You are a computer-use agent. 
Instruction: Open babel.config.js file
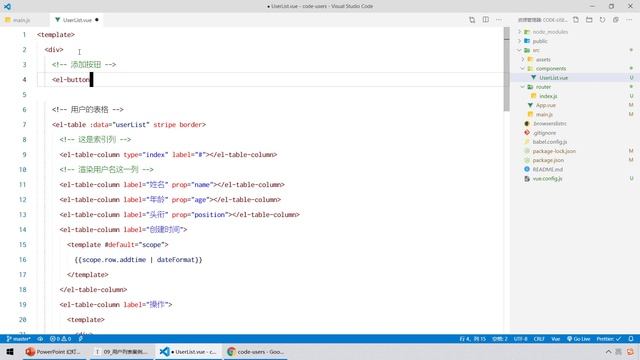coord(549,142)
